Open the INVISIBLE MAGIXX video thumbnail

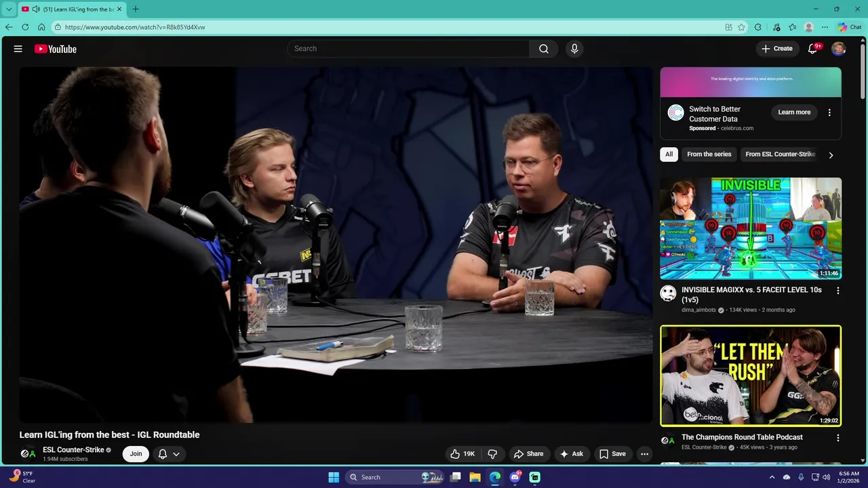click(751, 228)
